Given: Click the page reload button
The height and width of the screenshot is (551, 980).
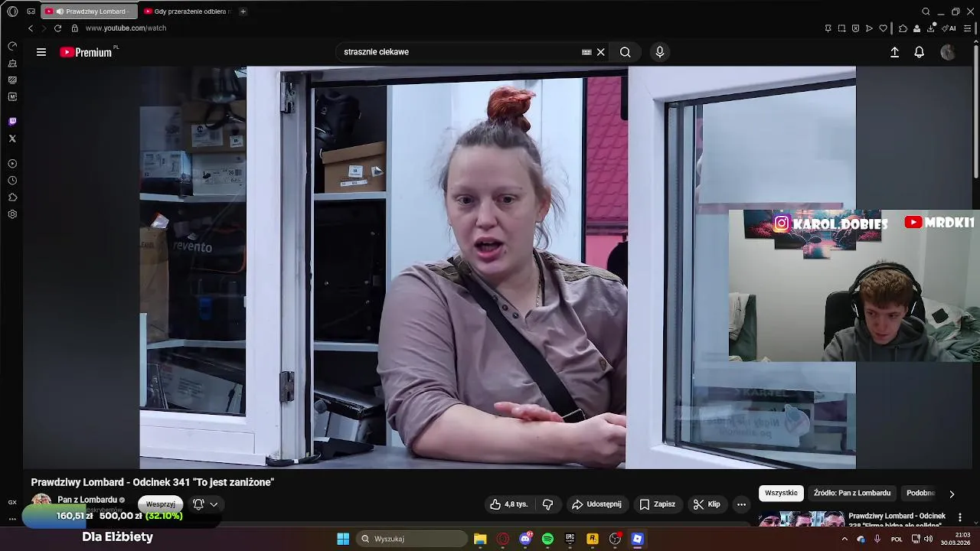Looking at the screenshot, I should tap(57, 28).
